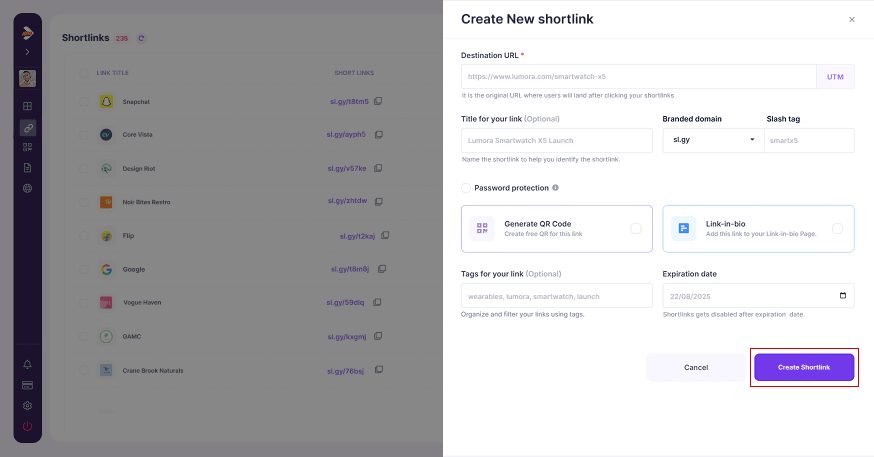Click the SHORT LINKS column header

pyautogui.click(x=354, y=73)
